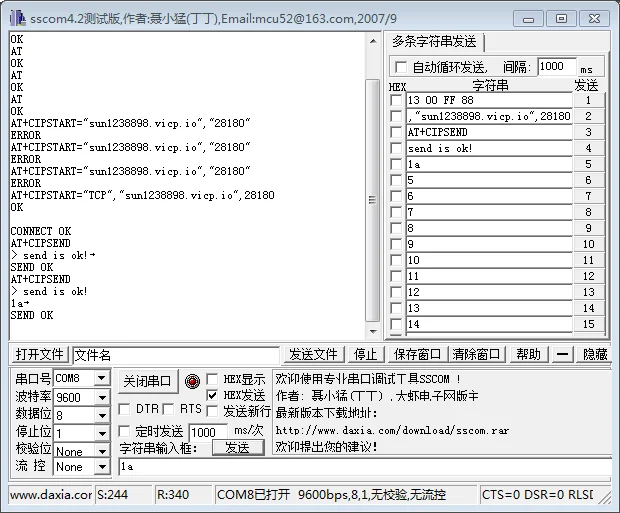Click the multi-string field containing '13 00 FF 88'
The image size is (620, 513).
pyautogui.click(x=489, y=100)
